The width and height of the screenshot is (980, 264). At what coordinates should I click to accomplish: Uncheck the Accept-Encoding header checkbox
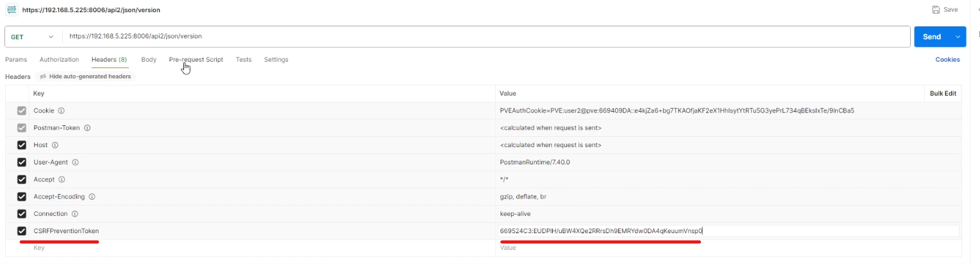[x=21, y=197]
